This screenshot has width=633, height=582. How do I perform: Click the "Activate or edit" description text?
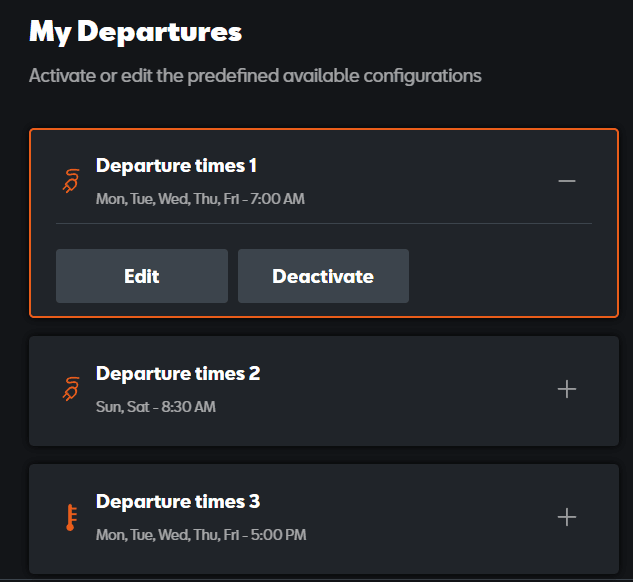click(x=255, y=76)
